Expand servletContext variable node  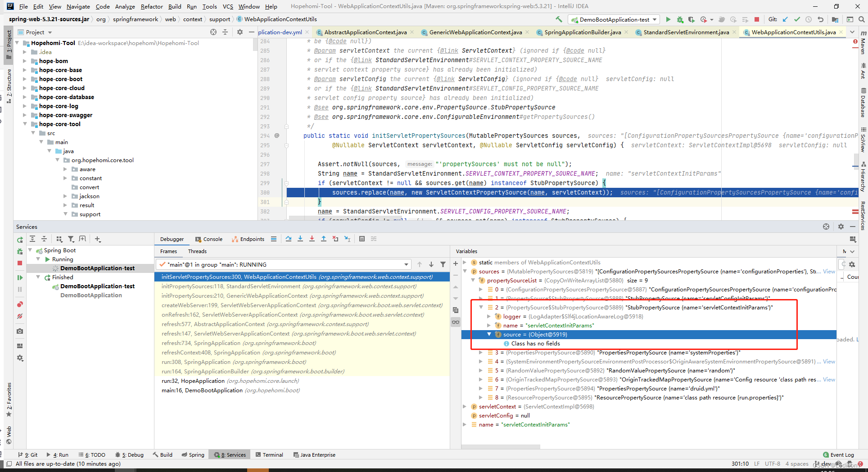click(x=465, y=406)
